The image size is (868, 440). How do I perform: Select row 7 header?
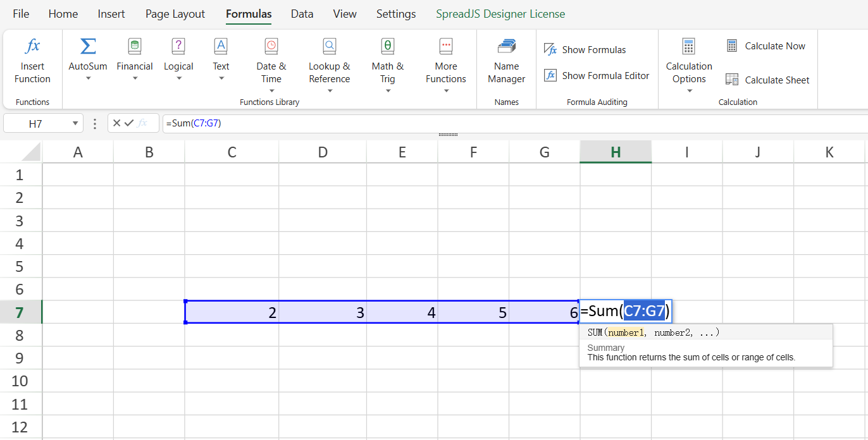[21, 312]
